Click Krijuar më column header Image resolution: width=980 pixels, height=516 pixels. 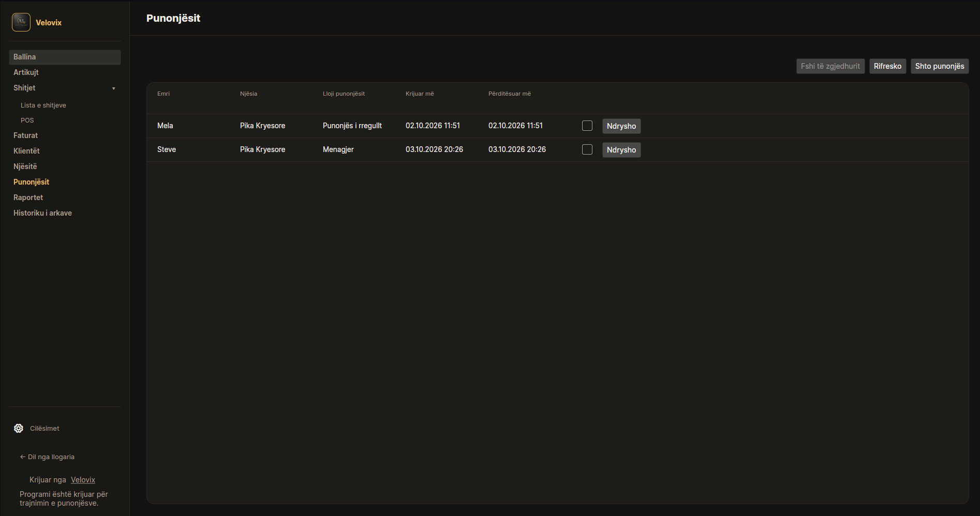click(x=420, y=94)
